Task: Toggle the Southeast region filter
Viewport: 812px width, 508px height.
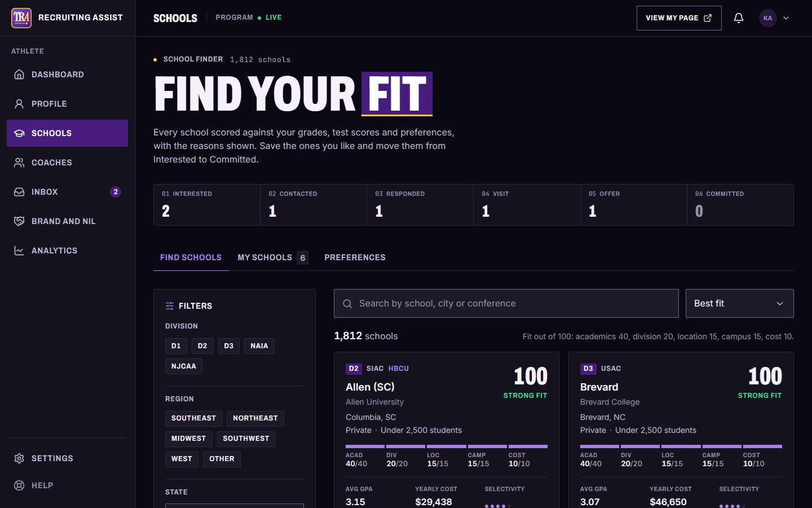Action: [193, 418]
